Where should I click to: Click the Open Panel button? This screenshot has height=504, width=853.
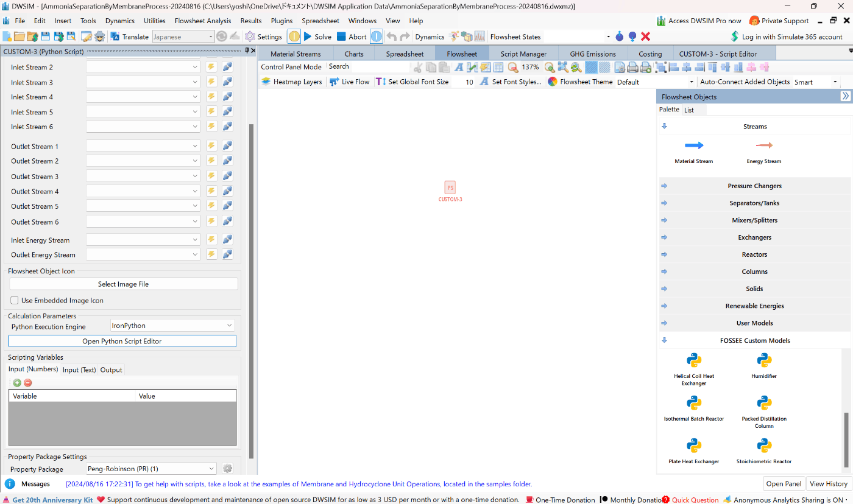(x=784, y=483)
